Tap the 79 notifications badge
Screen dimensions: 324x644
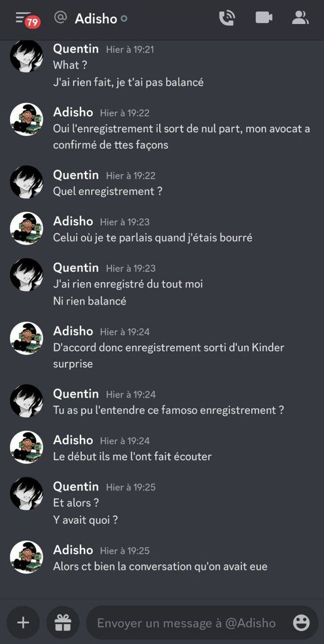(33, 22)
